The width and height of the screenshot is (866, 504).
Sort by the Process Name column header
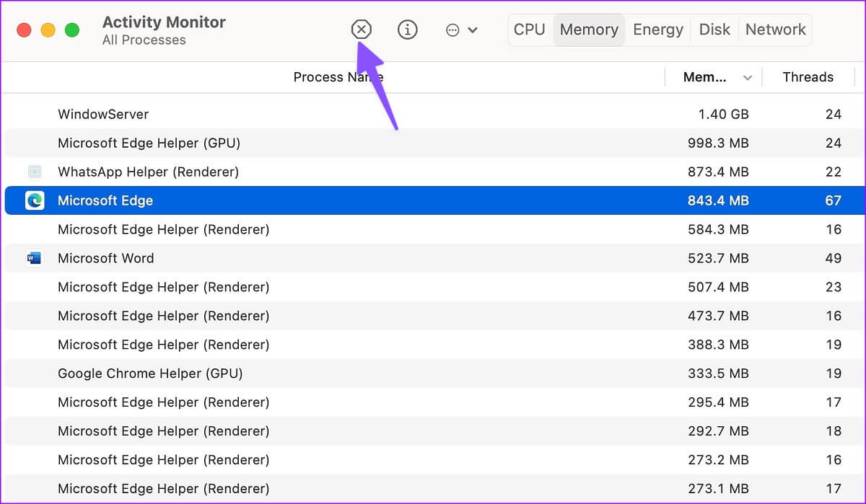coord(338,77)
